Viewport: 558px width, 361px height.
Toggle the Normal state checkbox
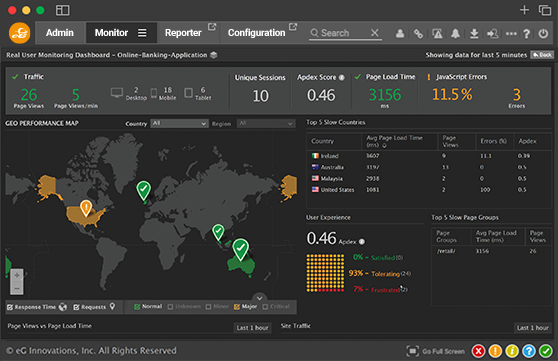point(137,307)
